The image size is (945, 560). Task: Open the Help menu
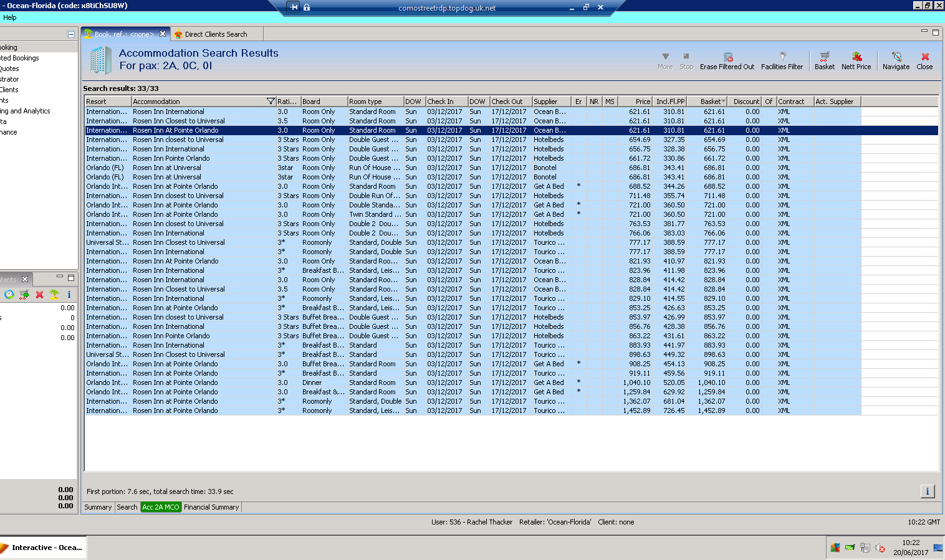coord(10,17)
